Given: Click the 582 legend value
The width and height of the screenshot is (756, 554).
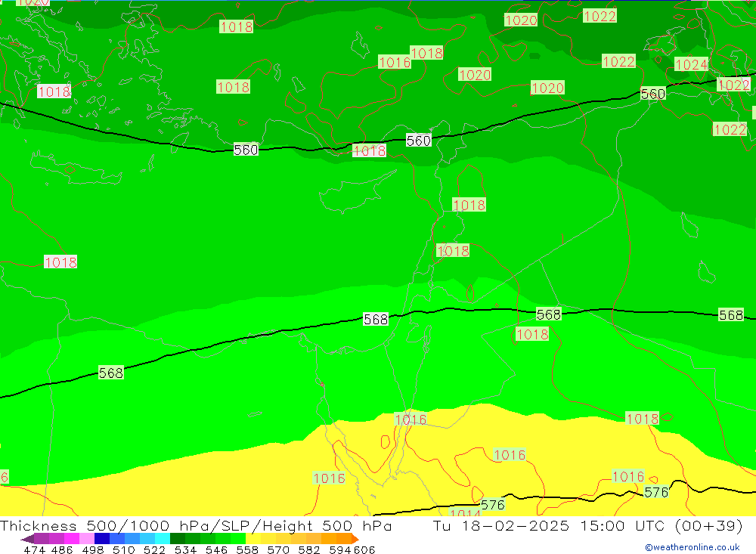Looking at the screenshot, I should 309,549.
